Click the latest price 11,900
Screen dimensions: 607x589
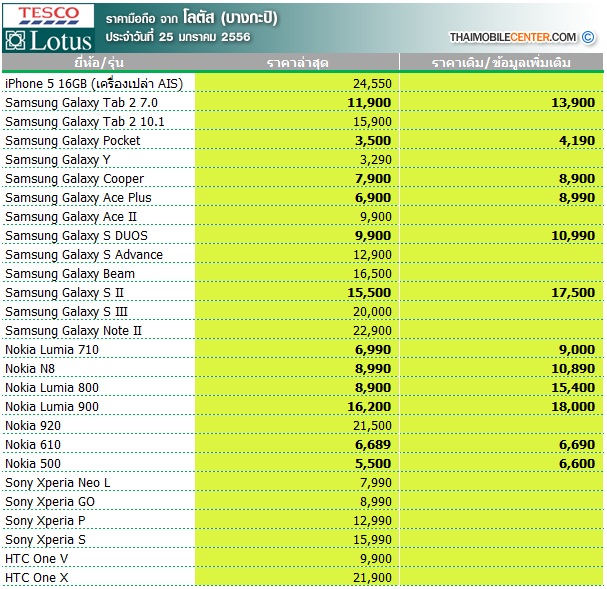369,103
